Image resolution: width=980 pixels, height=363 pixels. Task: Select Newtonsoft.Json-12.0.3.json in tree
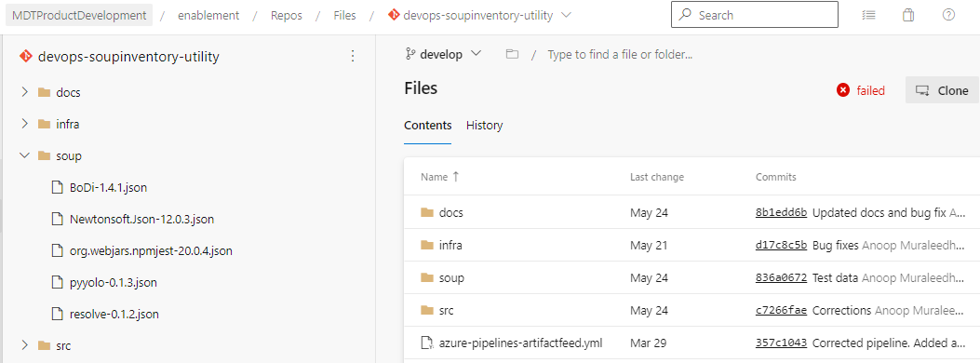[141, 219]
